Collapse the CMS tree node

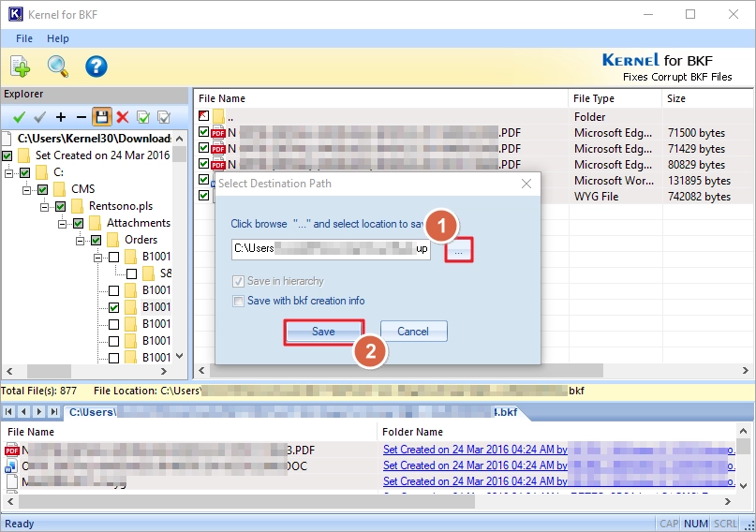(26, 189)
